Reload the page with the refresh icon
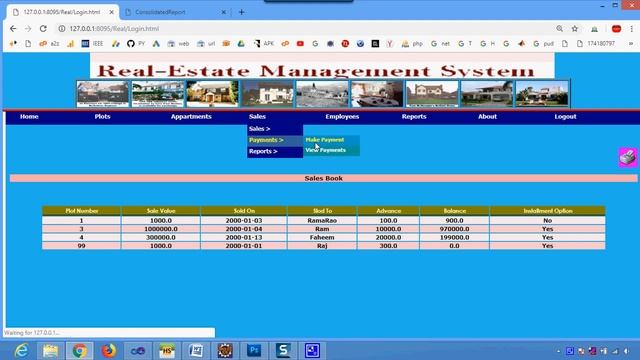Screen dimensions: 640x360 (x=43, y=29)
